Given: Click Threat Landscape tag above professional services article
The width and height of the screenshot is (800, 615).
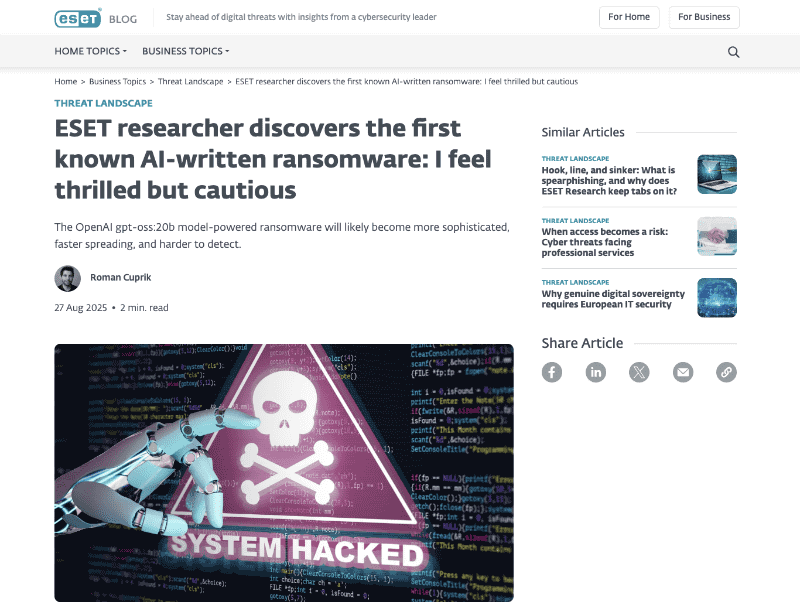Looking at the screenshot, I should click(x=575, y=220).
